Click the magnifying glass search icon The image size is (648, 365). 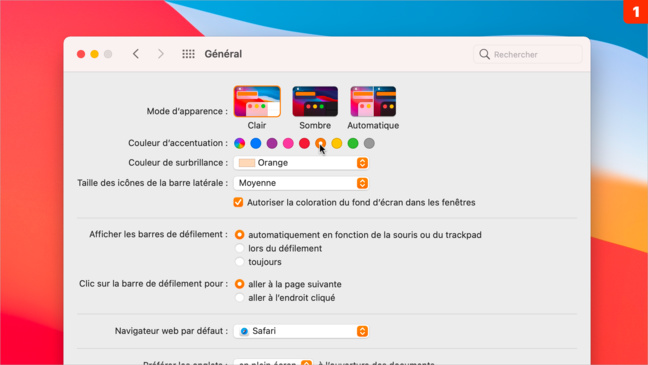[x=484, y=54]
